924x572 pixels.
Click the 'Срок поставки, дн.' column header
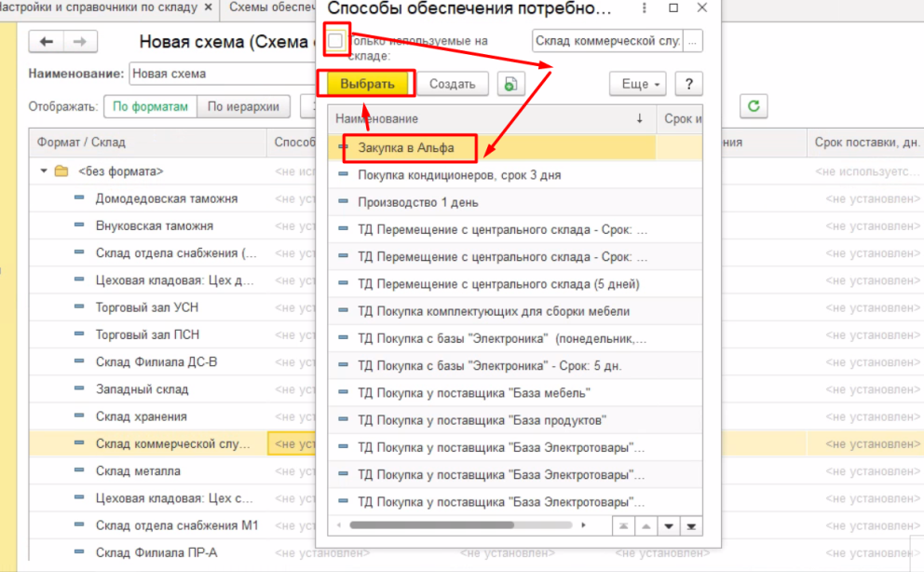[865, 142]
